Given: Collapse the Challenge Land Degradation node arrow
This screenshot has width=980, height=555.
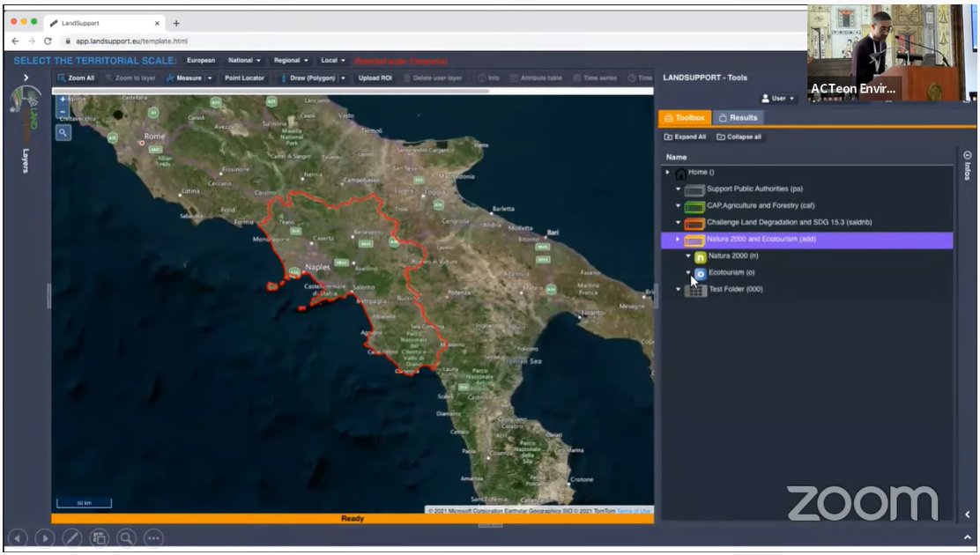Looking at the screenshot, I should 678,223.
